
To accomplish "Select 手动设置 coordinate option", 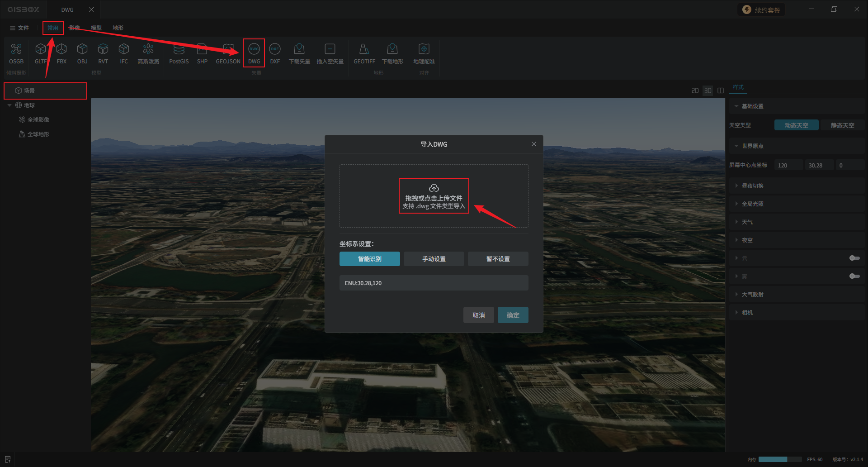I will pos(434,259).
